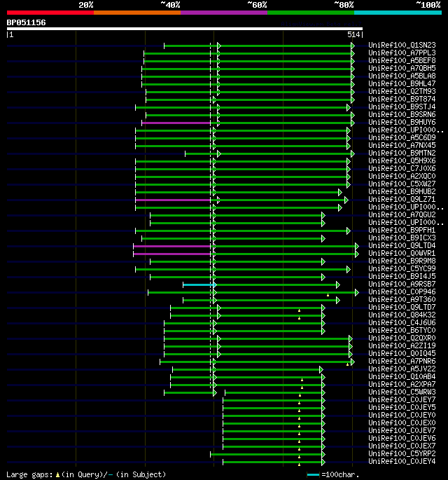This screenshot has width=448, height=480.
Task: Click the UniRef100_C5WRW3 label
Action: pyautogui.click(x=402, y=392)
